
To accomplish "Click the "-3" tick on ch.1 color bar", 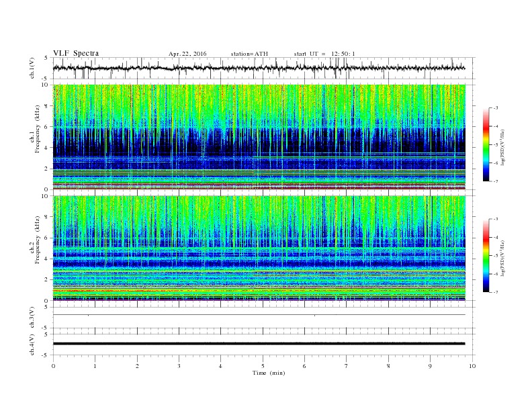I will click(x=495, y=108).
